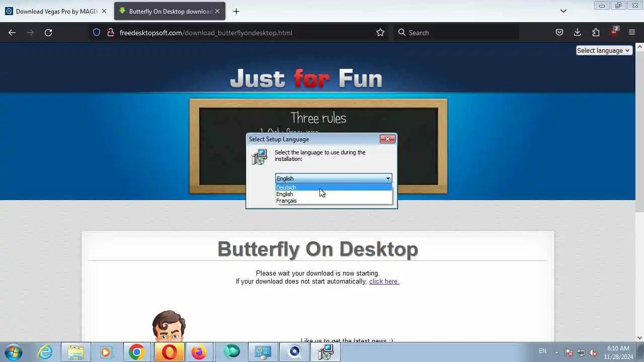Click the cartoon man face image

tap(169, 326)
